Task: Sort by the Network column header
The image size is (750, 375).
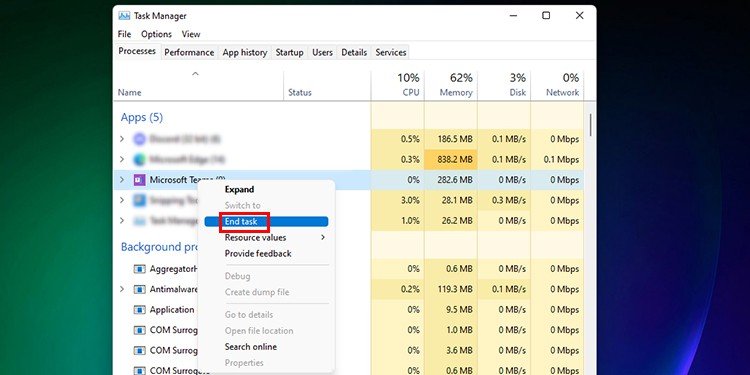Action: 557,85
